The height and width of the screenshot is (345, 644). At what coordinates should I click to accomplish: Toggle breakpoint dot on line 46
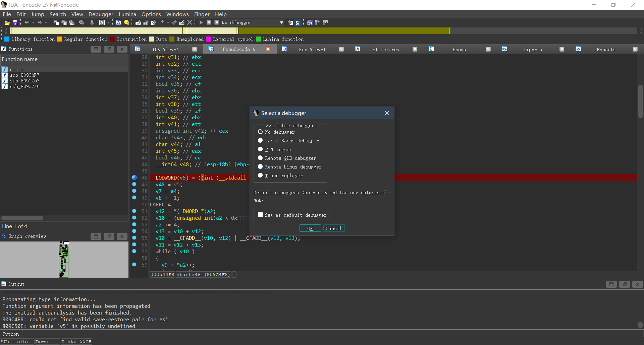tap(134, 178)
